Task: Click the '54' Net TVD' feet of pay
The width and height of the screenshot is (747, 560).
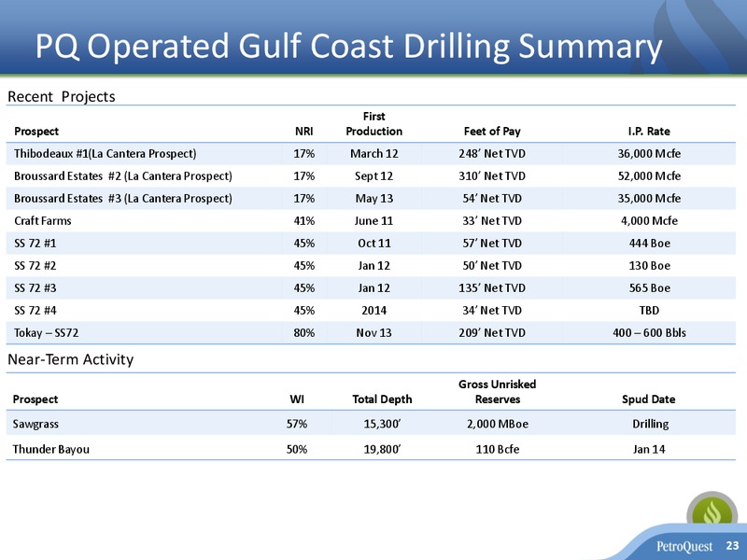Action: 492,199
